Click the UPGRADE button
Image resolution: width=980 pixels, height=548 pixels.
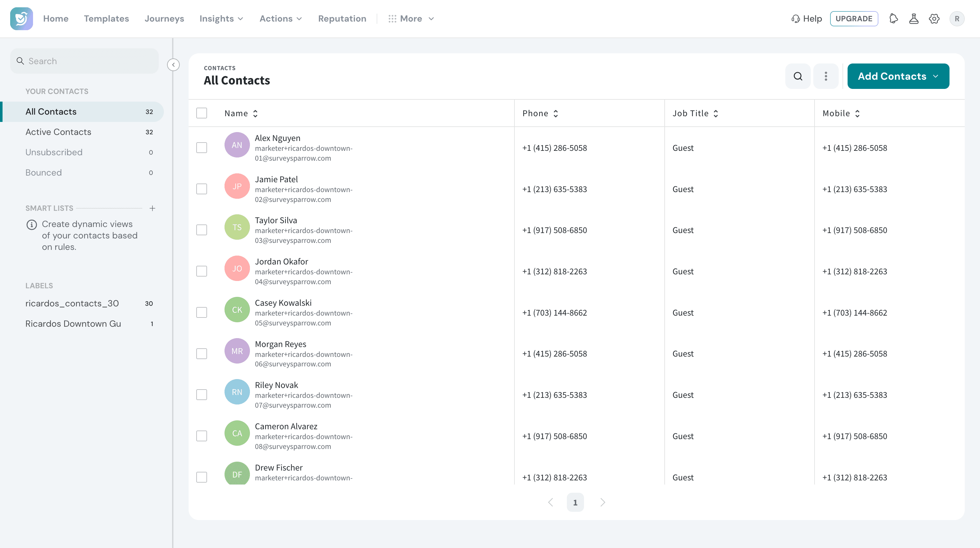[x=854, y=19]
